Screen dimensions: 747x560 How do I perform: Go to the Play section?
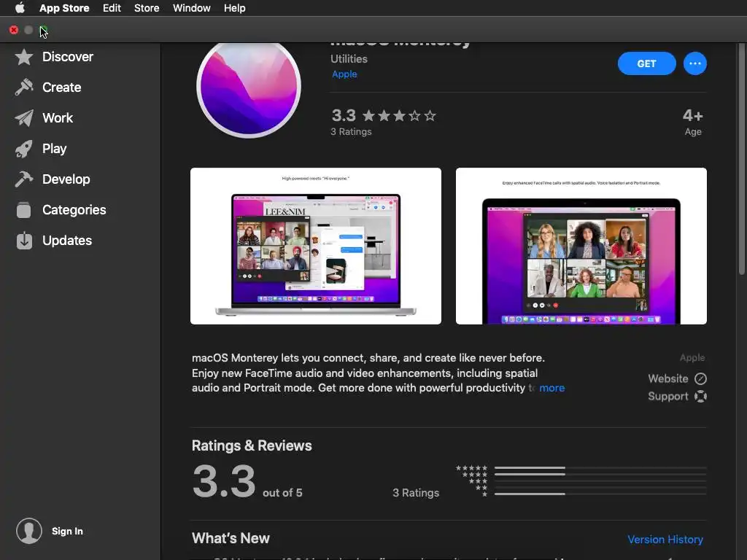click(x=54, y=149)
